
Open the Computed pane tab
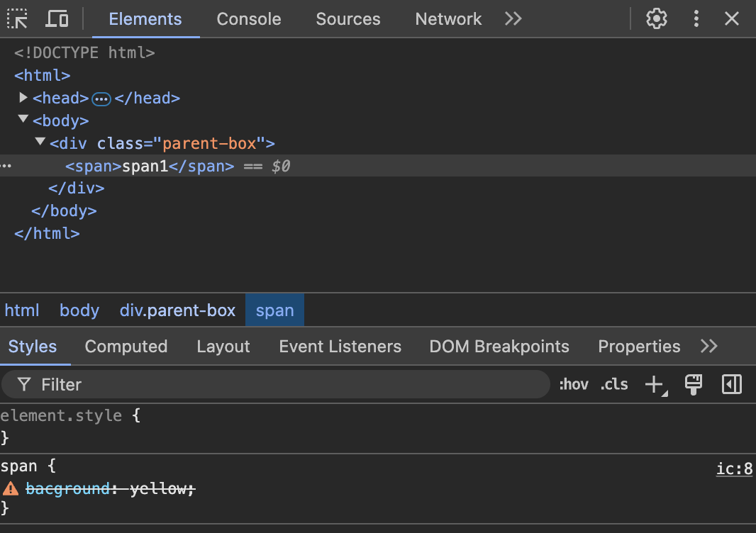(x=126, y=347)
